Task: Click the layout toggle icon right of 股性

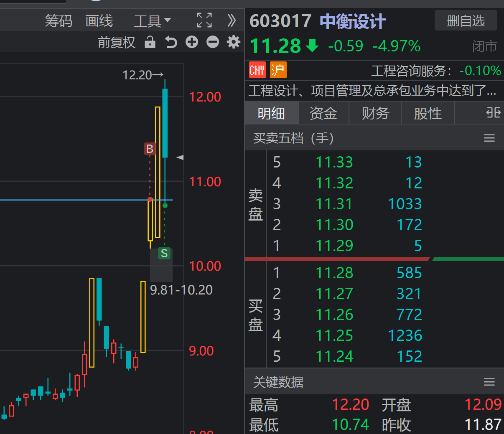Action: (x=493, y=113)
